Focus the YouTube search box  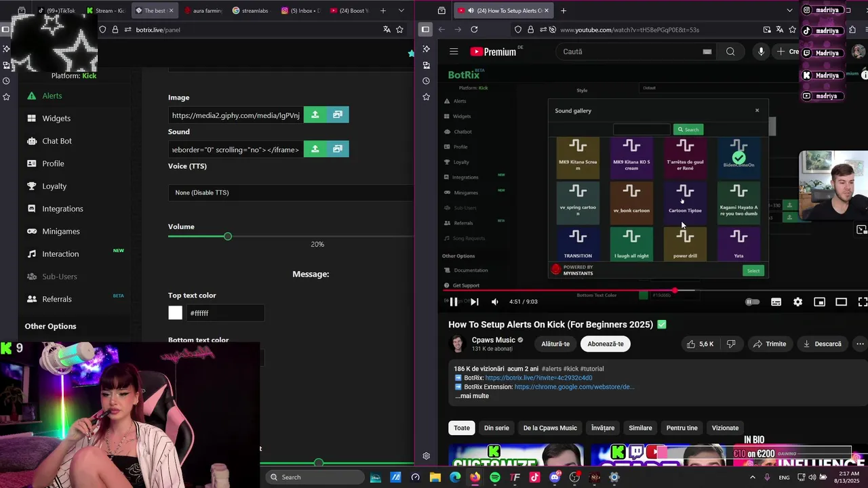tap(637, 52)
